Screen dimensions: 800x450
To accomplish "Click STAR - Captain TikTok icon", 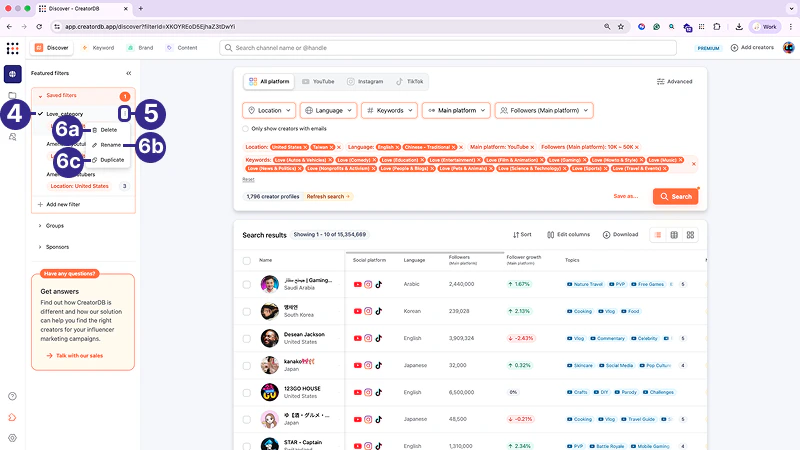I will point(379,445).
